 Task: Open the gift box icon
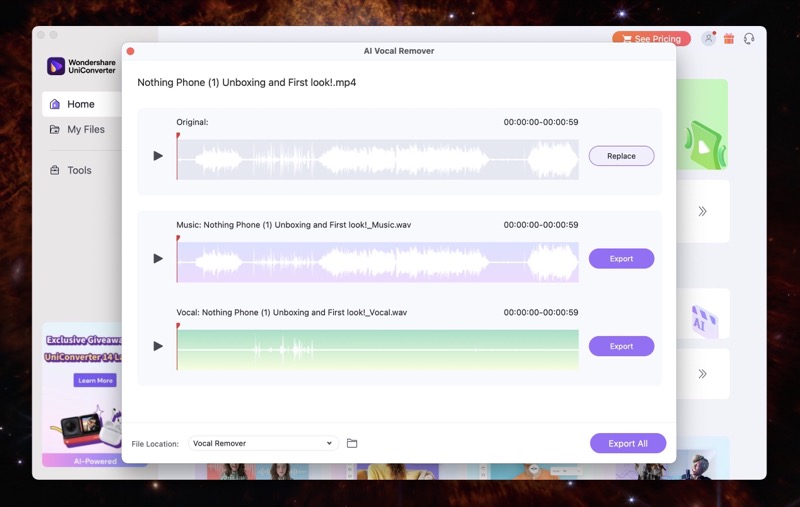click(729, 39)
